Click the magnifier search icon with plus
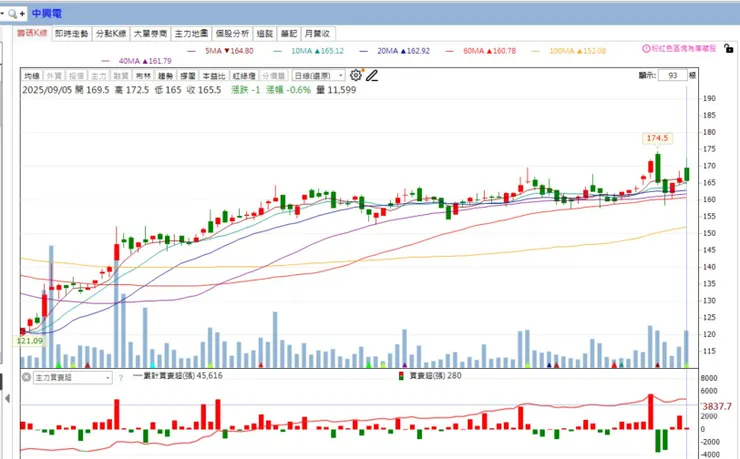740x459 pixels. [16, 14]
